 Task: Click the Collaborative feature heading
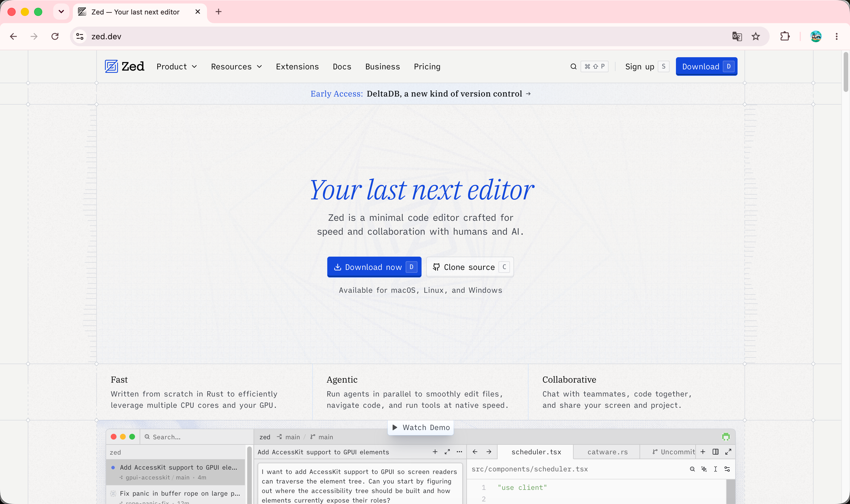(x=569, y=380)
